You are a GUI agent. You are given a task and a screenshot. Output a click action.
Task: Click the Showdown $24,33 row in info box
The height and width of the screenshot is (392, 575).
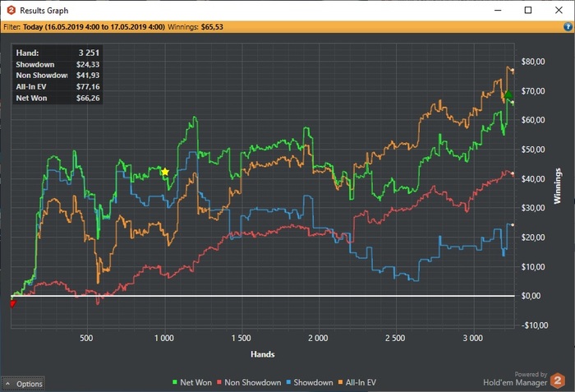click(x=57, y=65)
